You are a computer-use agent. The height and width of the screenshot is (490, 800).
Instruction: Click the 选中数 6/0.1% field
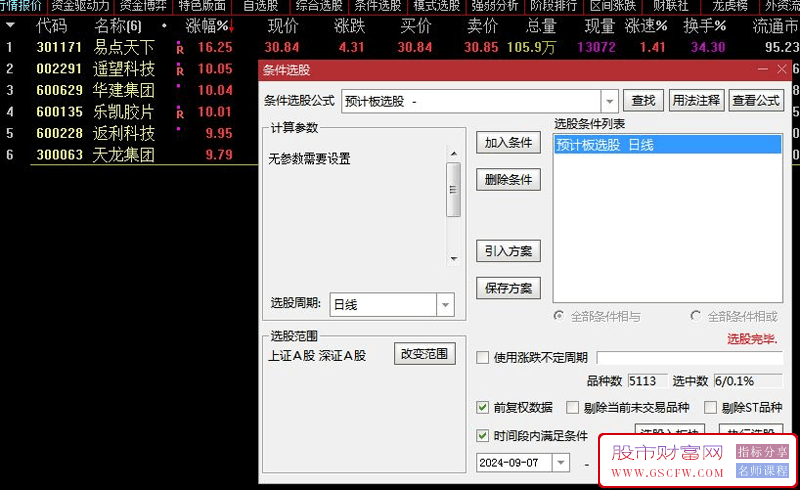[x=748, y=381]
